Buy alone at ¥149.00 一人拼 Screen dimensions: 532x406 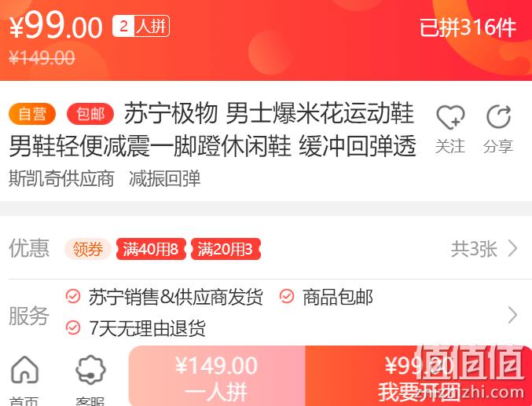click(217, 376)
